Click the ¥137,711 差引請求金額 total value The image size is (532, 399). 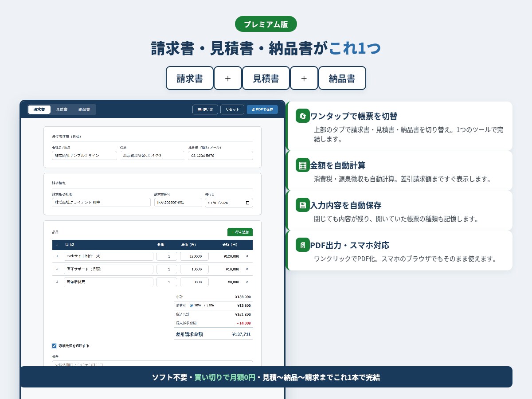click(241, 334)
